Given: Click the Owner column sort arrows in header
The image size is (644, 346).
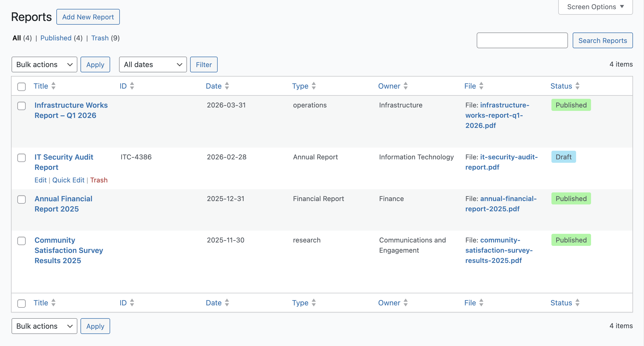Looking at the screenshot, I should 406,86.
